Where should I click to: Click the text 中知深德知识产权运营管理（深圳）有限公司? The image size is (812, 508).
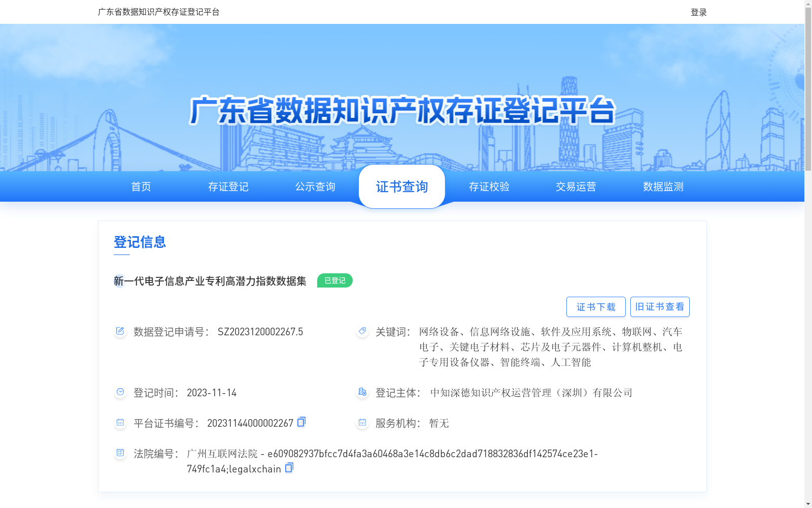point(531,393)
